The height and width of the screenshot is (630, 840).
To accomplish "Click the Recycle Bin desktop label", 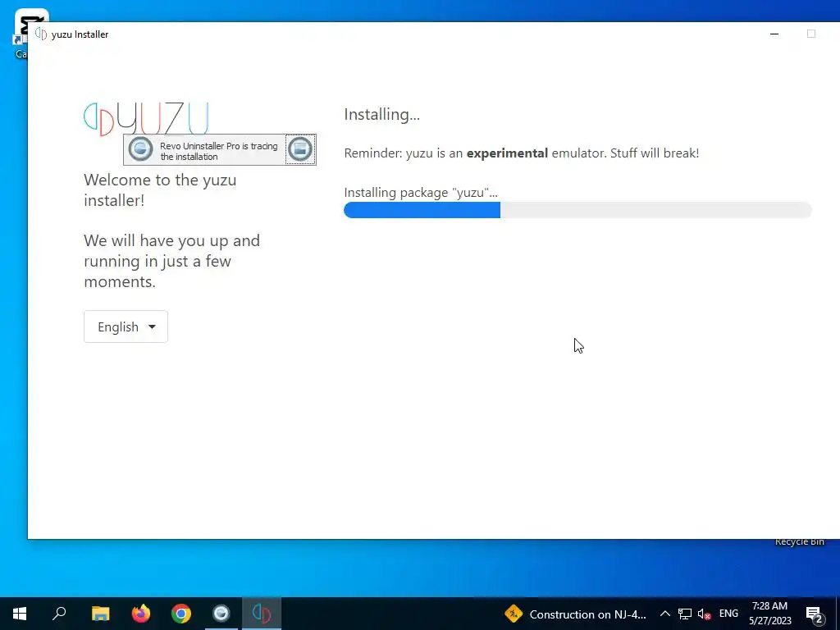I will pos(799,541).
